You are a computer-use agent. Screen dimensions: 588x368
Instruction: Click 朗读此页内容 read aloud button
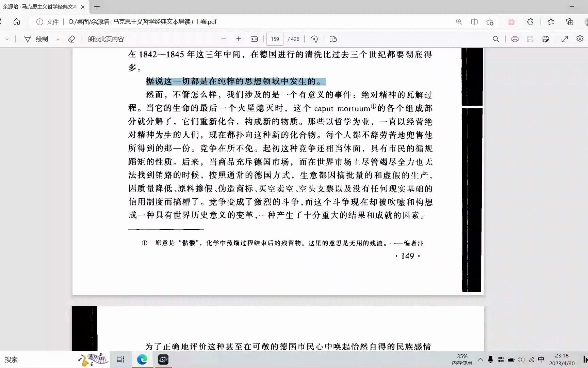(x=106, y=39)
